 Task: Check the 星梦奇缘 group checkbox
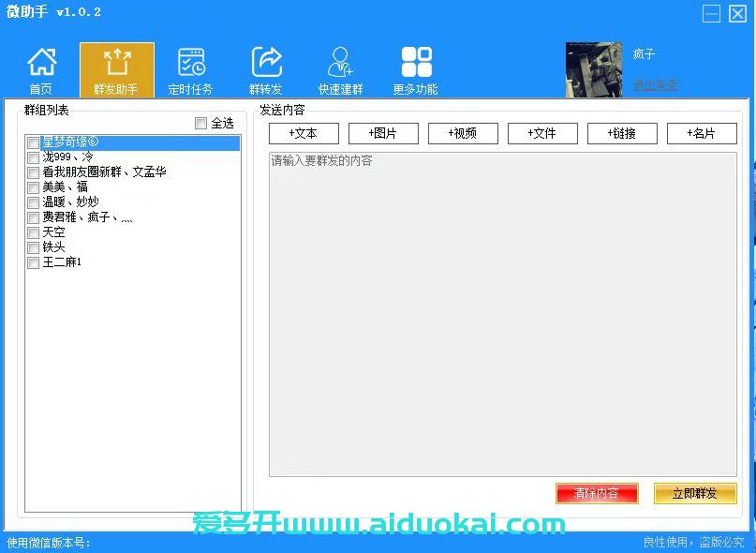[34, 142]
